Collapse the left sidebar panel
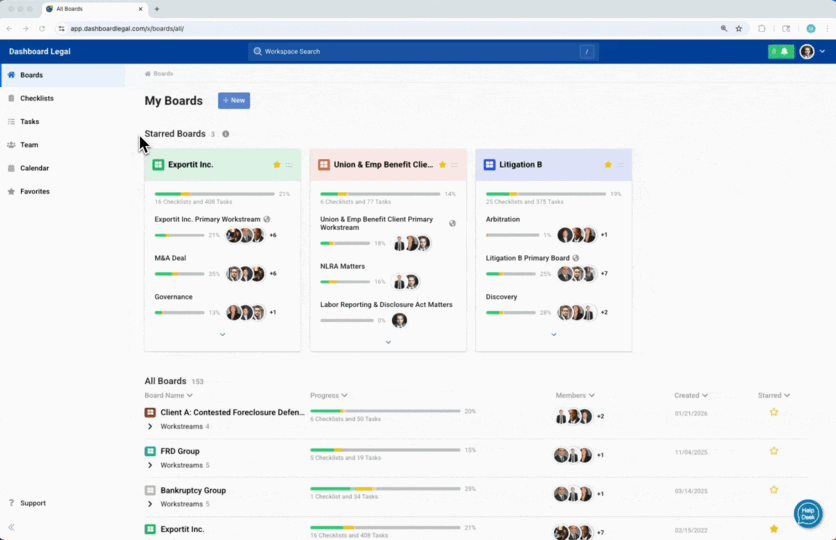The image size is (836, 540). pos(12,527)
